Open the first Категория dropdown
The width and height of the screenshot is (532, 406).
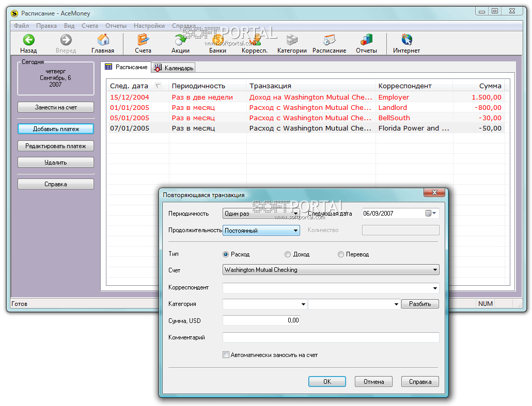click(303, 304)
